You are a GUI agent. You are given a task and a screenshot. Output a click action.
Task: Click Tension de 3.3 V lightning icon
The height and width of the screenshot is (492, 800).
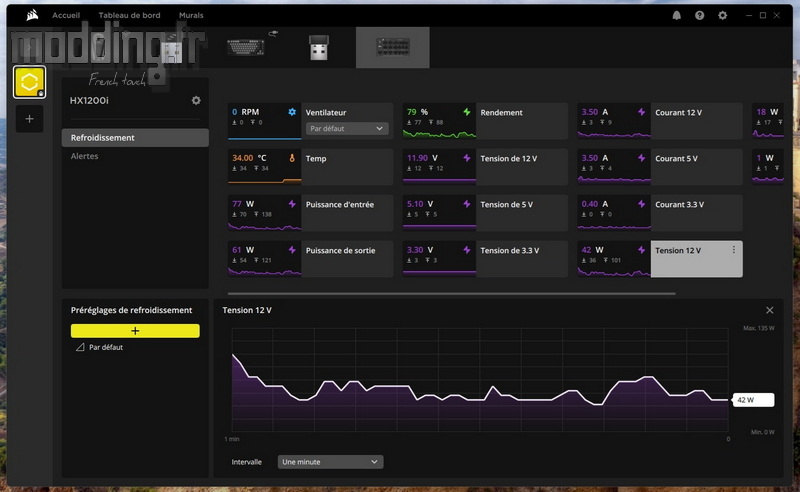[x=466, y=250]
